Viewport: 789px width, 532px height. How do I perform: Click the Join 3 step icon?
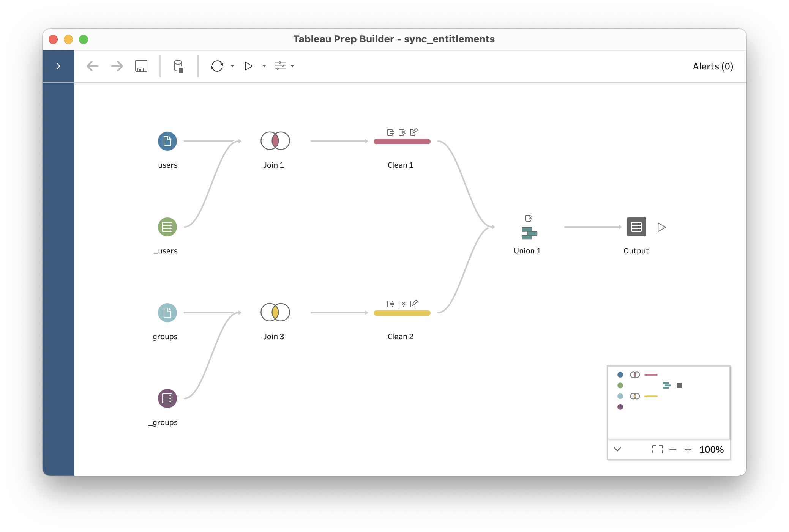tap(275, 312)
